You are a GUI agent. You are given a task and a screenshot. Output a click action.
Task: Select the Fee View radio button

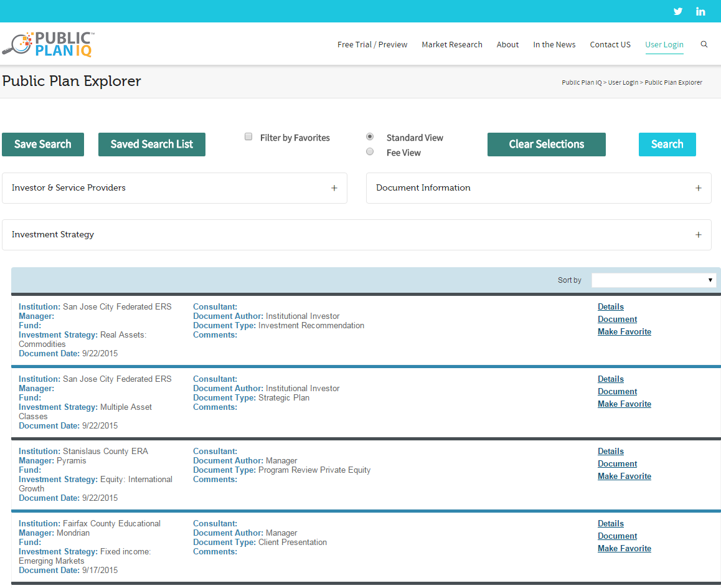click(370, 151)
